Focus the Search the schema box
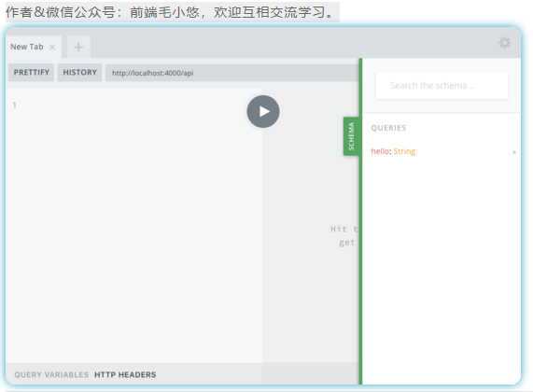Viewport: 533px width, 392px height. point(442,85)
